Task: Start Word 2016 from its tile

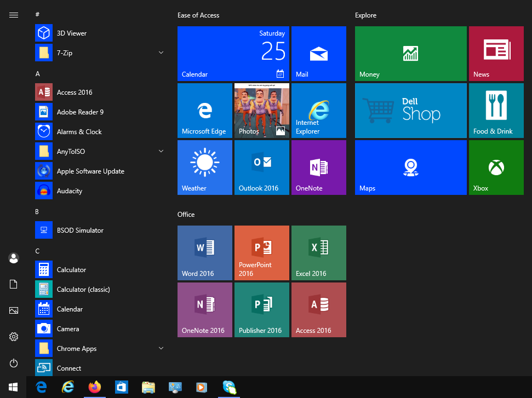Action: pos(204,252)
